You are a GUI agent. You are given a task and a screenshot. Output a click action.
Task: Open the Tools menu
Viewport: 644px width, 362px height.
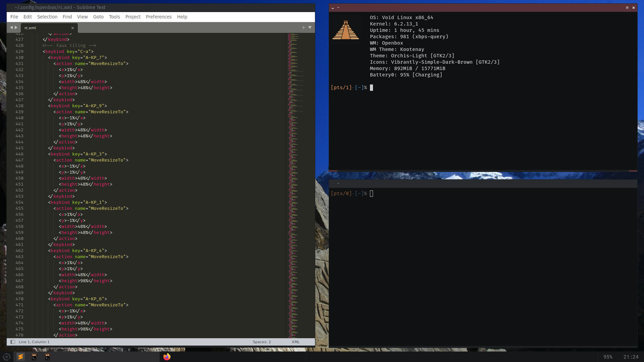(x=115, y=17)
